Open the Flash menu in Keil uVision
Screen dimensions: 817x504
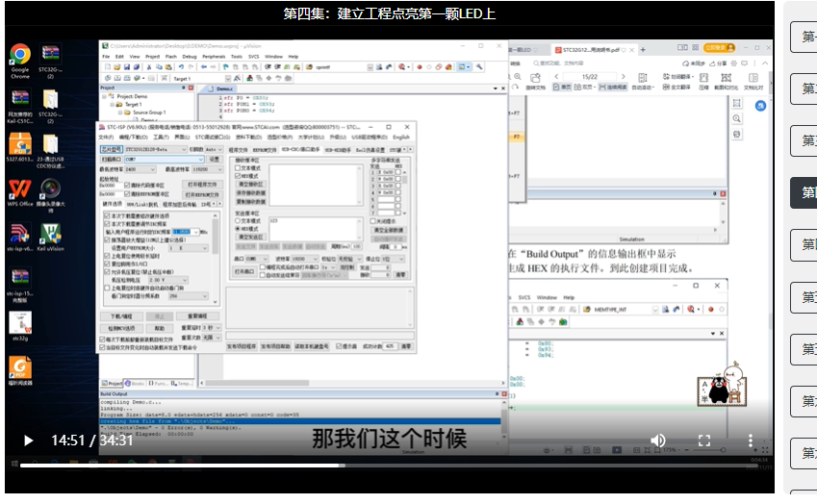click(171, 56)
